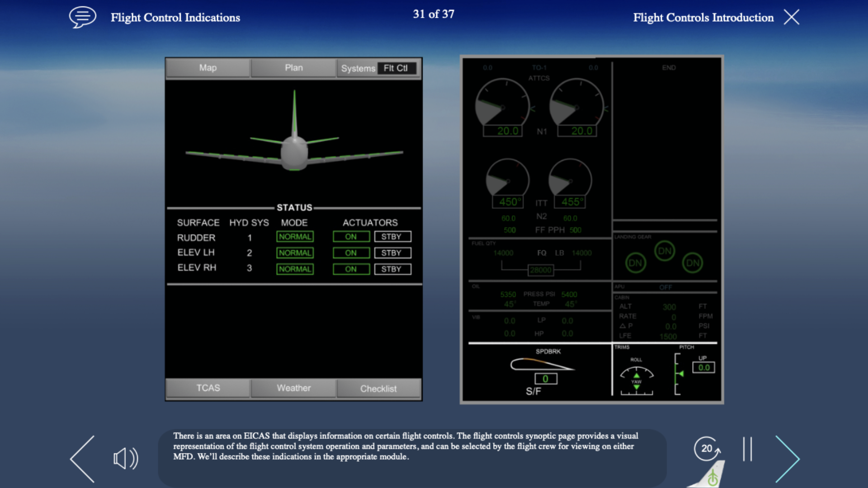Click the roll trim arc indicator
The height and width of the screenshot is (488, 868).
click(637, 373)
